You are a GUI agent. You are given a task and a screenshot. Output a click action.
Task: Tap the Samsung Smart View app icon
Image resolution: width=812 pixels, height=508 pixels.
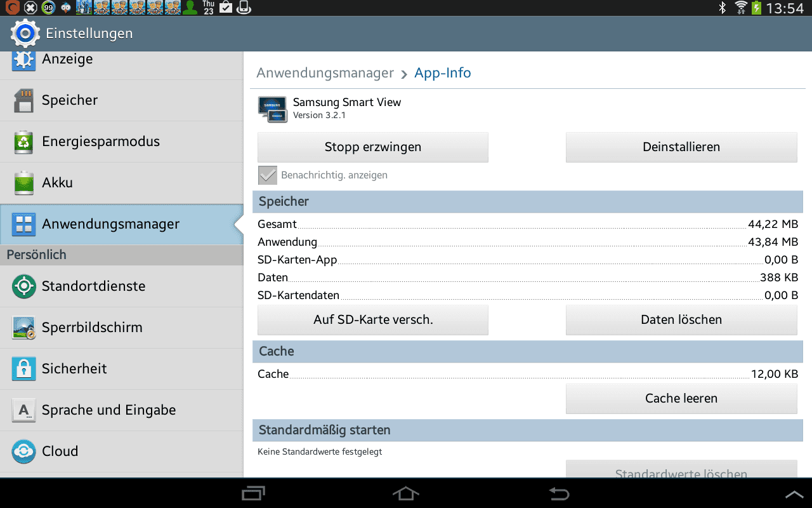[x=273, y=109]
